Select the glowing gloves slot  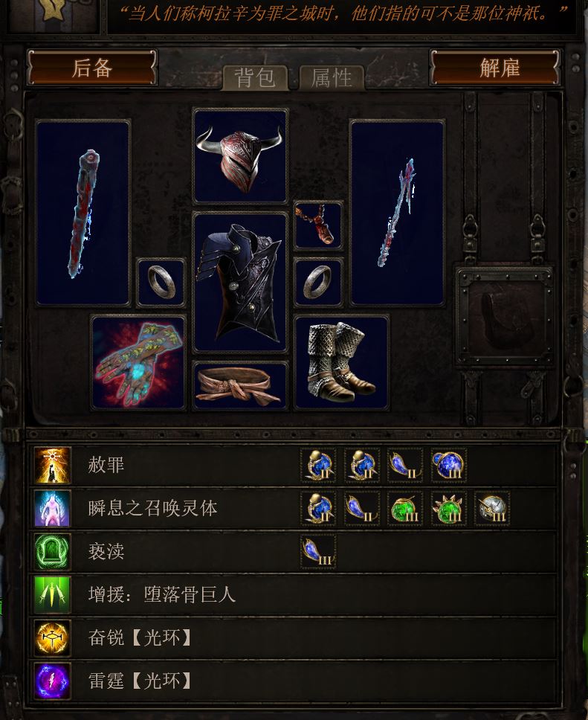[x=138, y=363]
